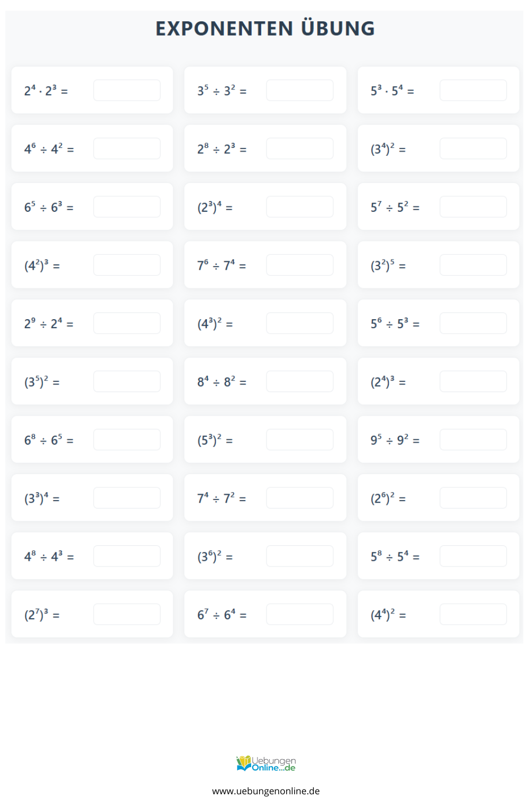Select the answer field for 2⁸ ÷ 2³
This screenshot has height=798, width=532.
[300, 148]
